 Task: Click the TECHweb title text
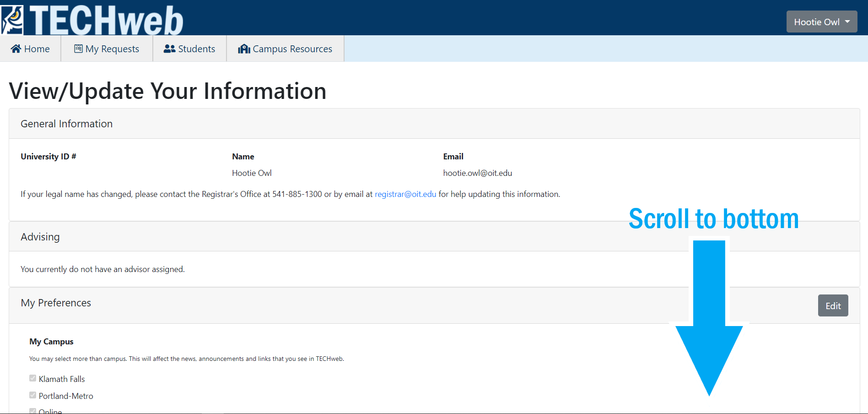point(106,21)
